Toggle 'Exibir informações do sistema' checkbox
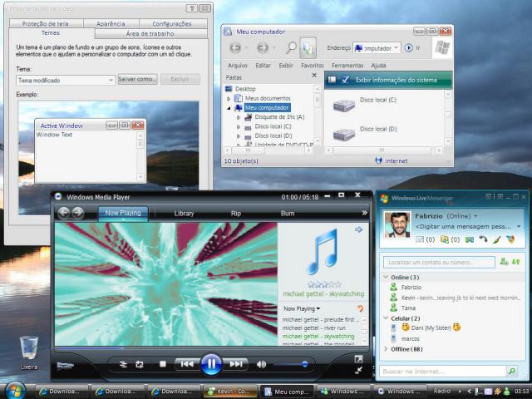The image size is (532, 399). [x=346, y=80]
